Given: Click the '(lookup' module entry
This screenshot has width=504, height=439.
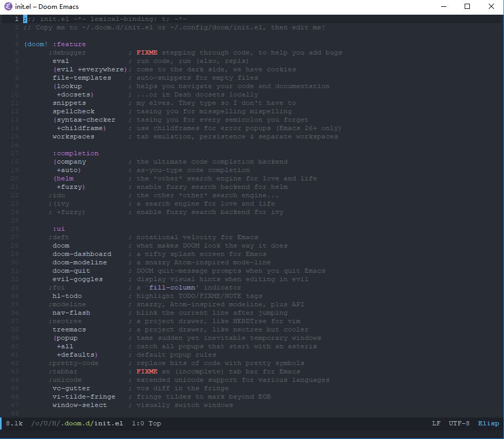Looking at the screenshot, I should point(68,86).
